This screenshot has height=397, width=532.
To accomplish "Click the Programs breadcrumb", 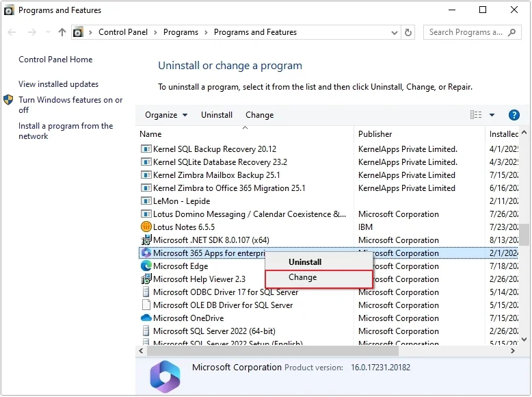I will coord(181,32).
